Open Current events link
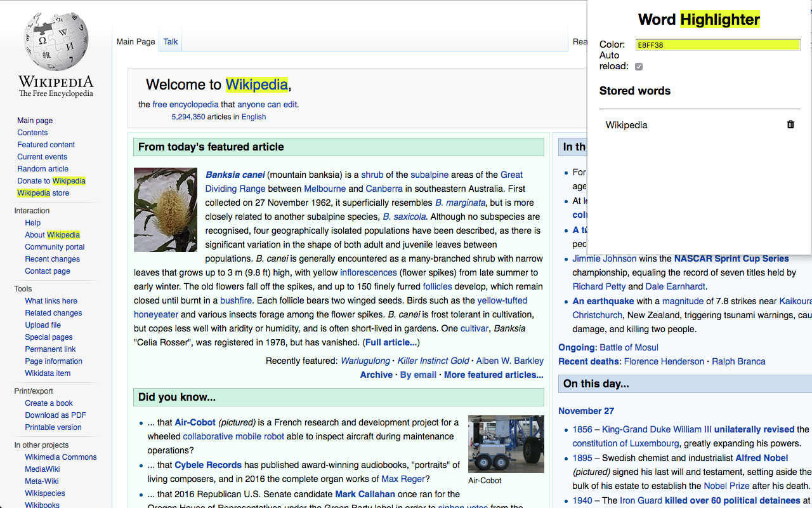The width and height of the screenshot is (812, 508). (x=42, y=157)
